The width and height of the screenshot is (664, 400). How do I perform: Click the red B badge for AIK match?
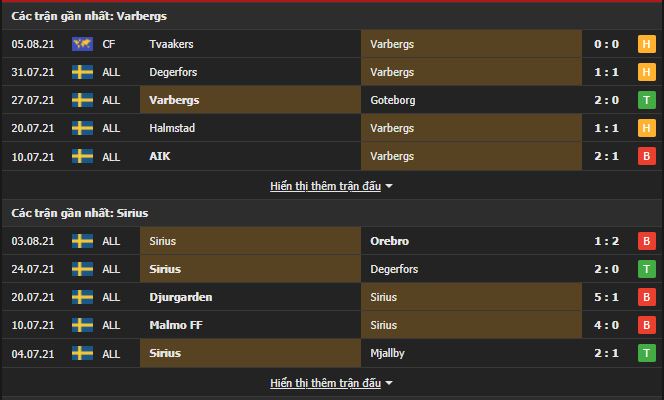646,157
